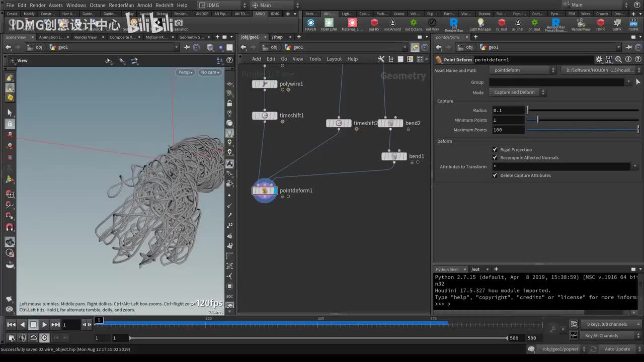The image size is (644, 362).
Task: Disable Recompute Affected Normals
Action: click(x=495, y=158)
